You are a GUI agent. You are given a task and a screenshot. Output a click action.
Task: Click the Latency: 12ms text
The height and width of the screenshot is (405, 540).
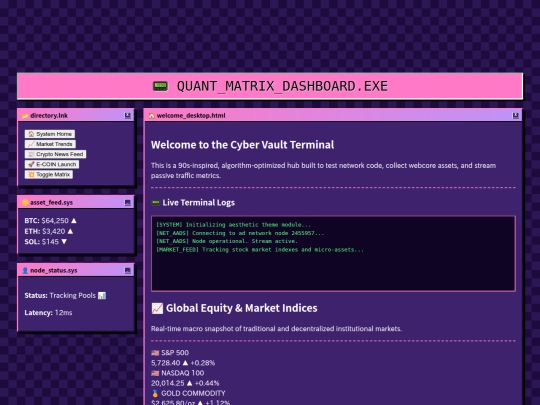tap(48, 313)
